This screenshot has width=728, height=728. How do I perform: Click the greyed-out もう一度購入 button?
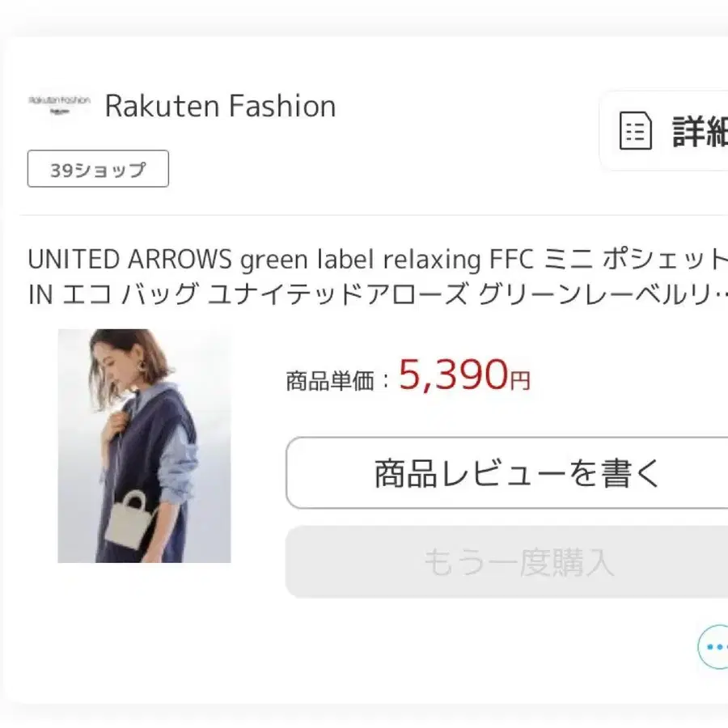(x=518, y=562)
